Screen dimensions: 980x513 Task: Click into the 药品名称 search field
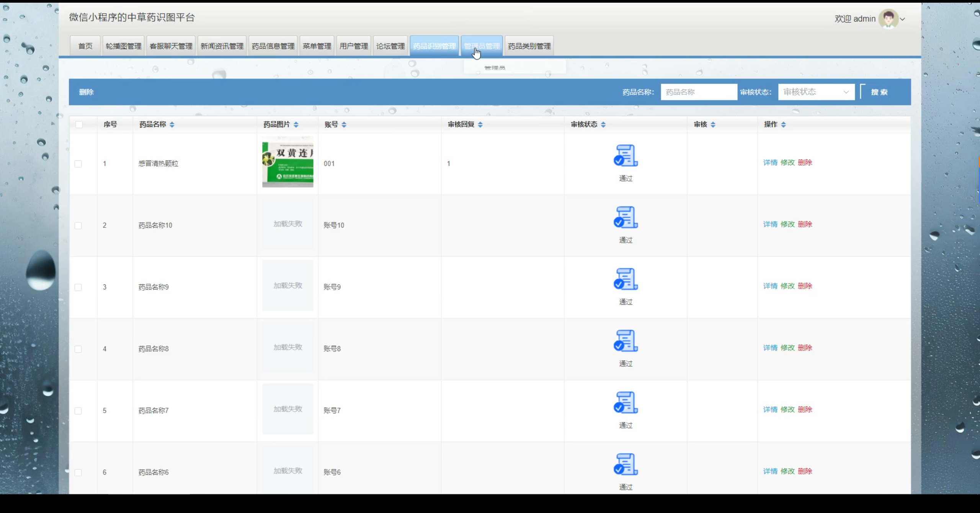699,92
